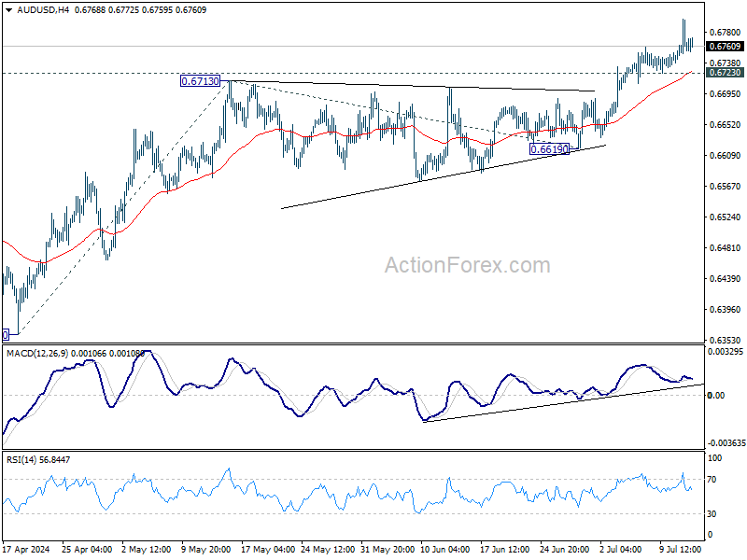Screen dimensions: 747x560
Task: Click the 0 label at the chart's bottom left
Action: [6, 335]
